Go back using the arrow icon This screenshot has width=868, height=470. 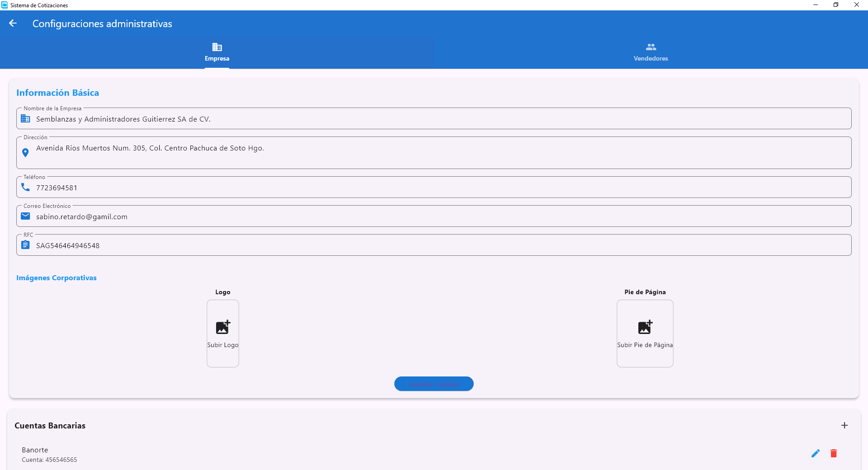click(x=13, y=23)
